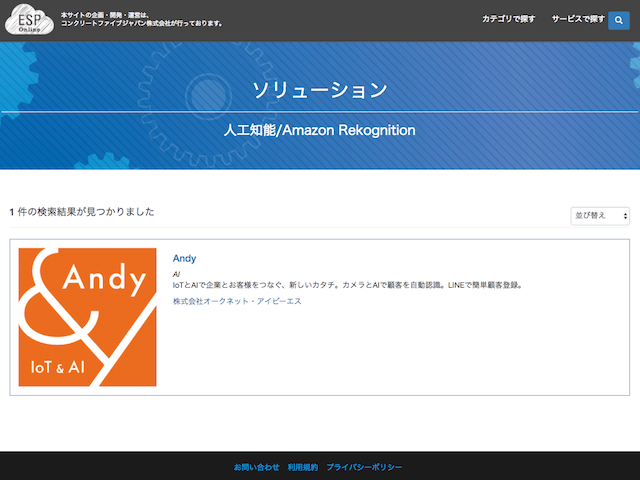Screen dimensions: 640x480
Task: Click the 件の検索結果が見つかりました result count text
Action: (x=82, y=212)
